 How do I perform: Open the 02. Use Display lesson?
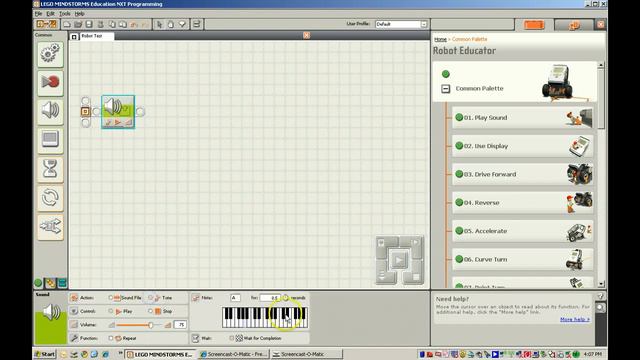[522, 146]
